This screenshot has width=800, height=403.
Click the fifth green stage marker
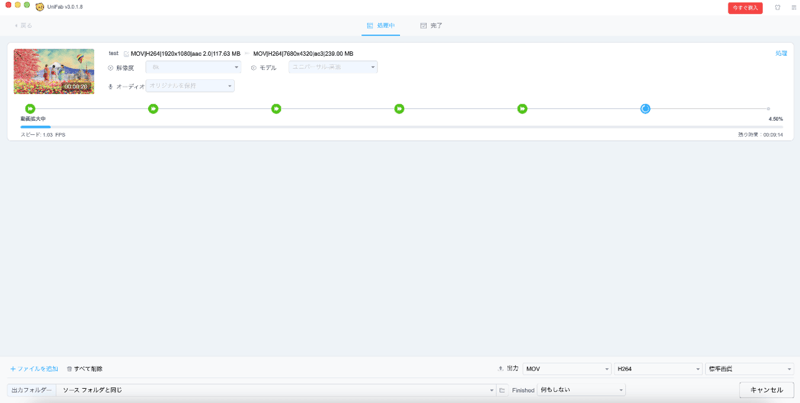point(522,109)
